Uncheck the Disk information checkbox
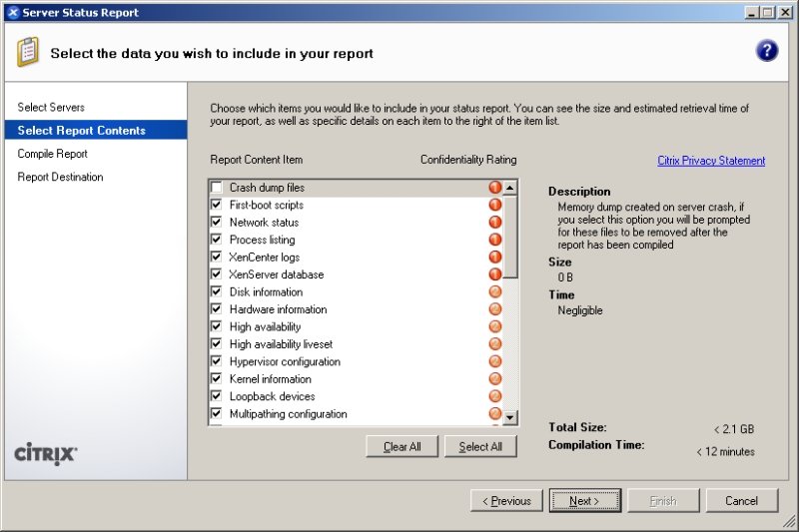 [x=217, y=291]
